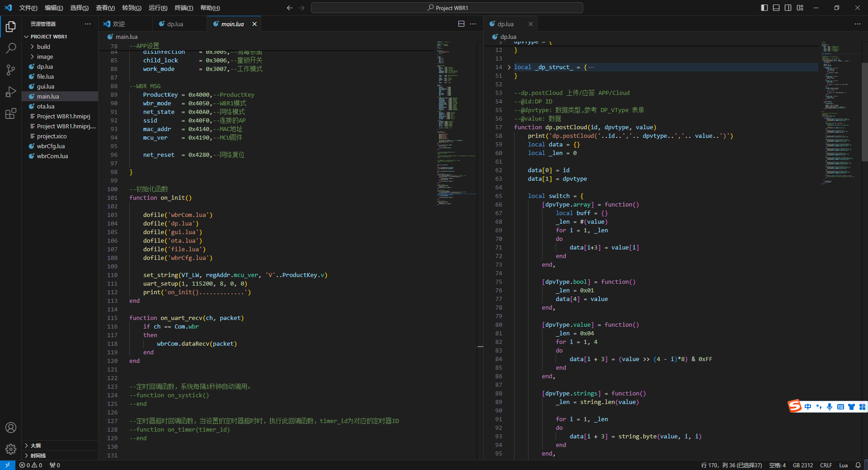Open Accounts icon in activity bar

[11, 428]
